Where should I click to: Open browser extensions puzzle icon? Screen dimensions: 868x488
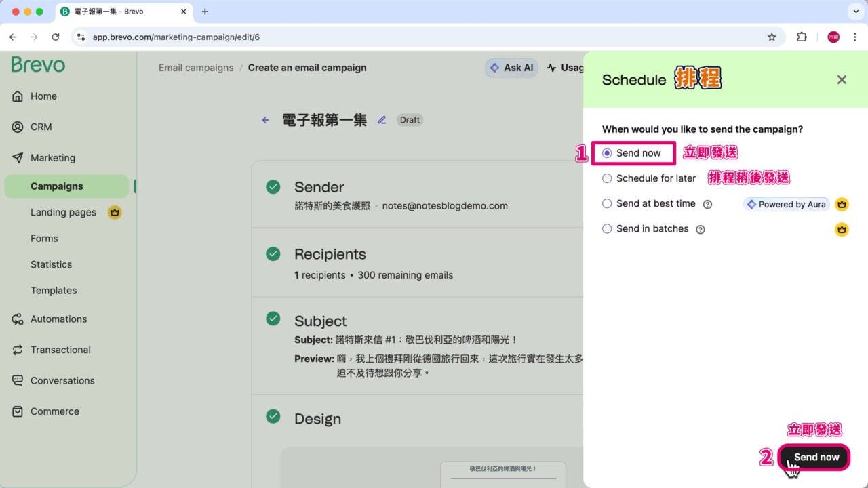pyautogui.click(x=802, y=37)
